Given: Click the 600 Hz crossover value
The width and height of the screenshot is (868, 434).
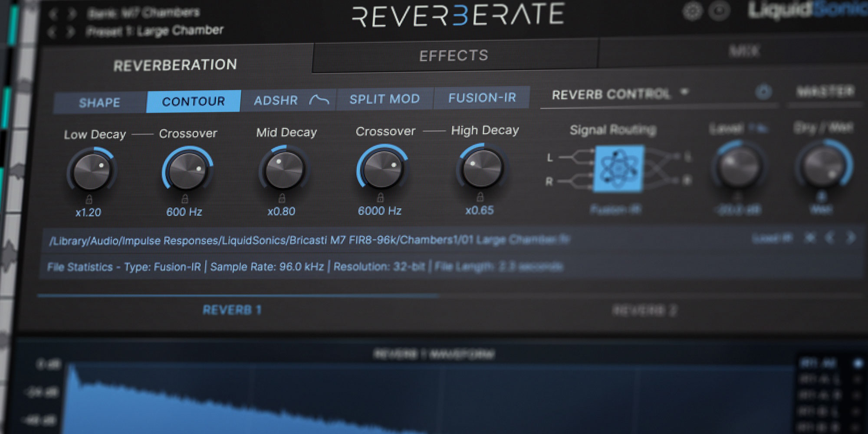Looking at the screenshot, I should (184, 212).
